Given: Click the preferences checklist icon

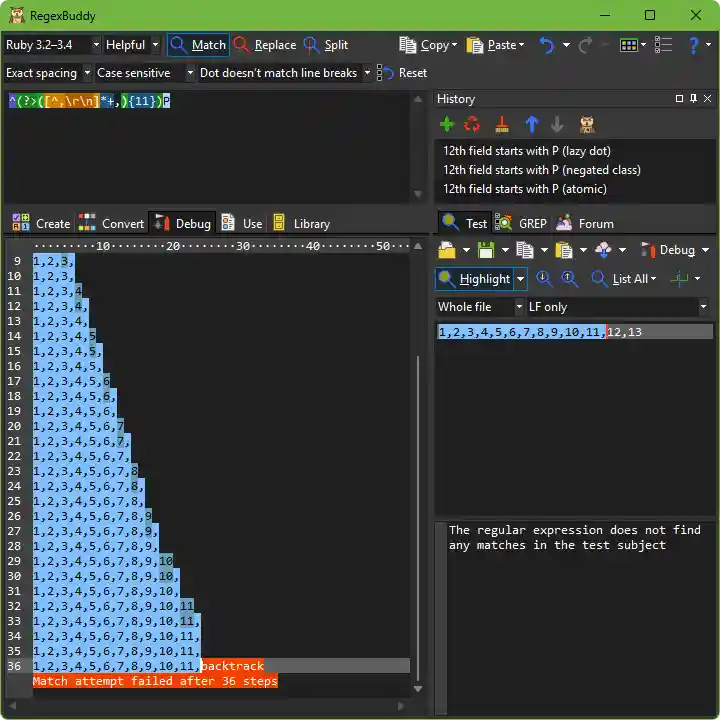Looking at the screenshot, I should (663, 45).
